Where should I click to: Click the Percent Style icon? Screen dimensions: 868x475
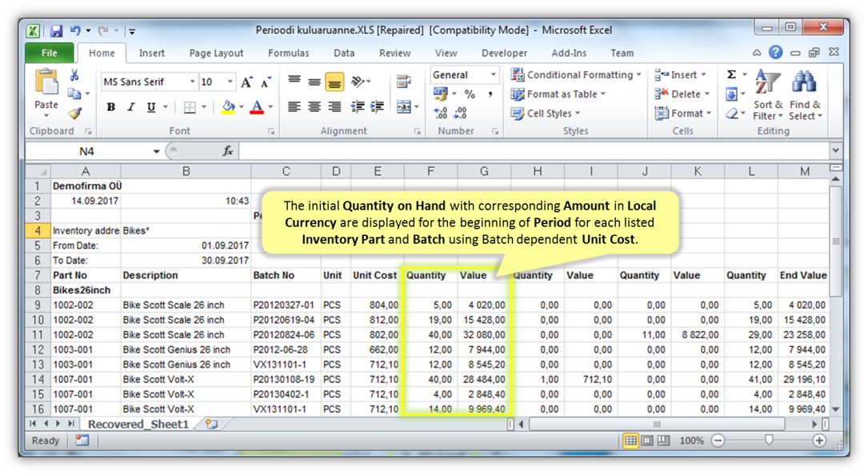tap(470, 94)
